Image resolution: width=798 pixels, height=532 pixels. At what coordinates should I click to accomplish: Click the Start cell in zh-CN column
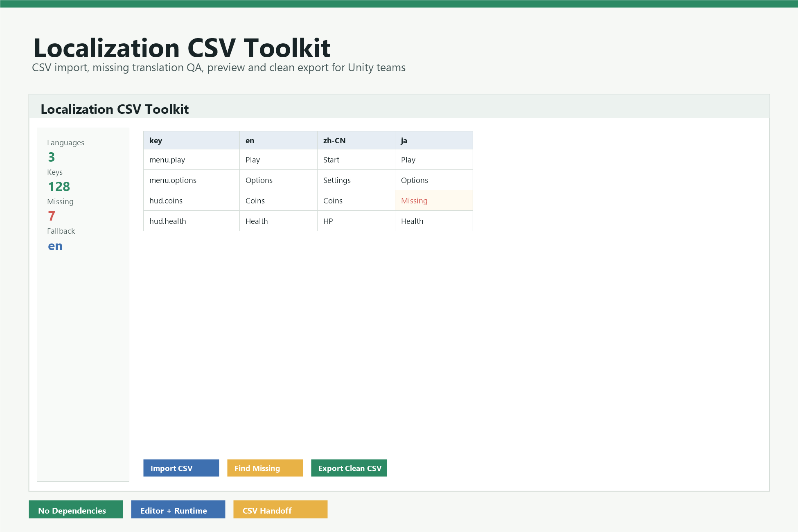pos(356,160)
